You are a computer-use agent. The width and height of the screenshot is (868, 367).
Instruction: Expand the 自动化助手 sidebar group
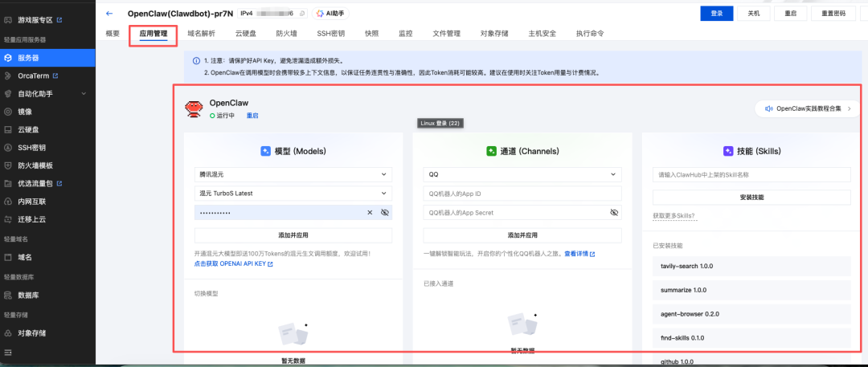[84, 93]
